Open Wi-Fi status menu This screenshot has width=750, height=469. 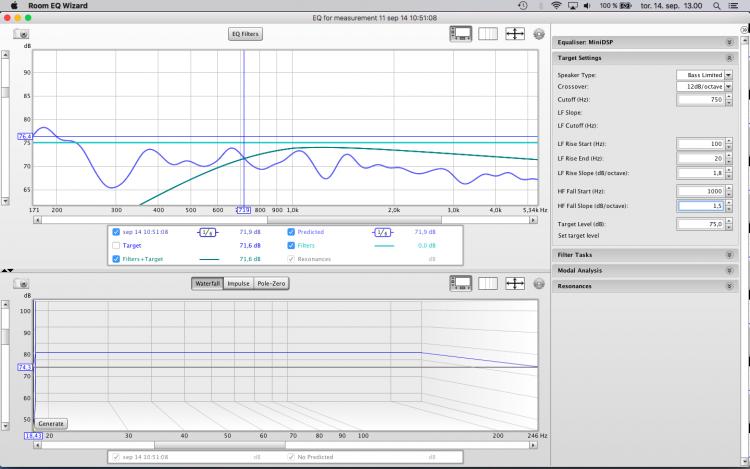pyautogui.click(x=556, y=6)
